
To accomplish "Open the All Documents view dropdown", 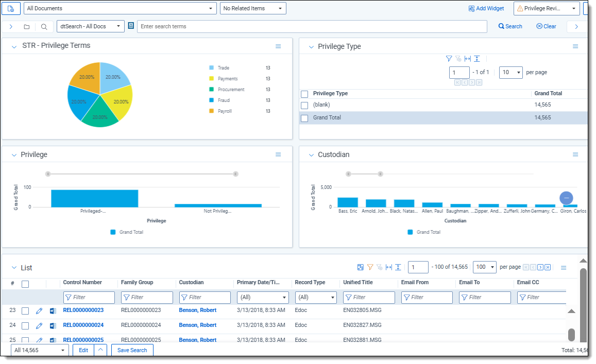I will click(120, 8).
